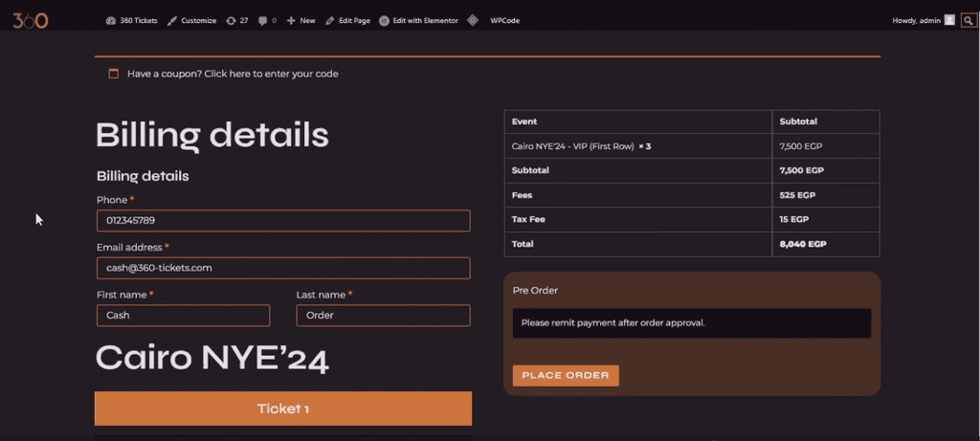Expand the coupon code entry link
This screenshot has width=980, height=441.
point(233,74)
